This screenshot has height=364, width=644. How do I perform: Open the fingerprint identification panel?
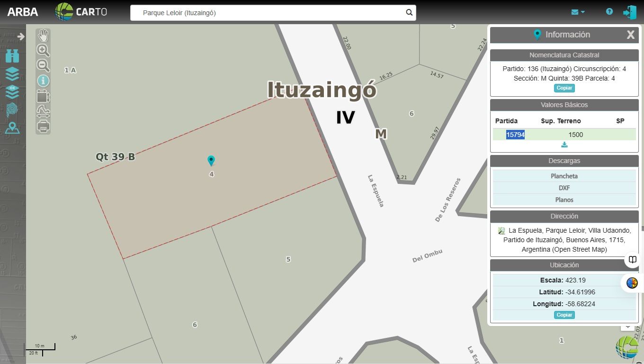point(12,109)
